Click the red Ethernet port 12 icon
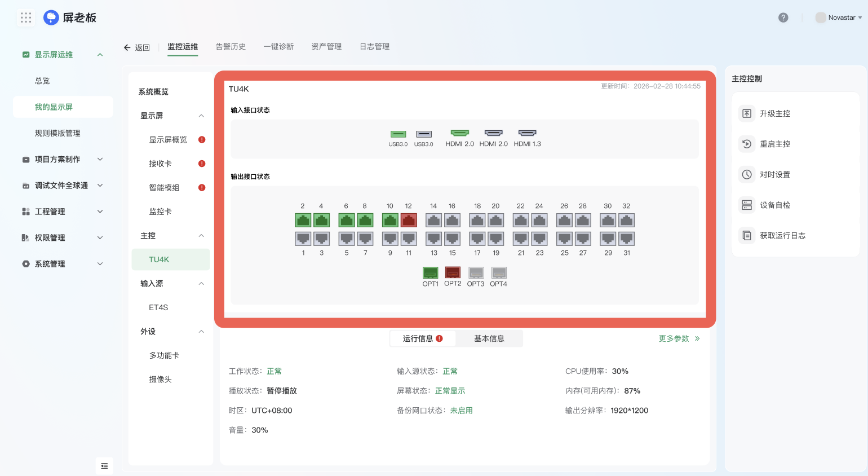This screenshot has height=476, width=868. (x=409, y=220)
